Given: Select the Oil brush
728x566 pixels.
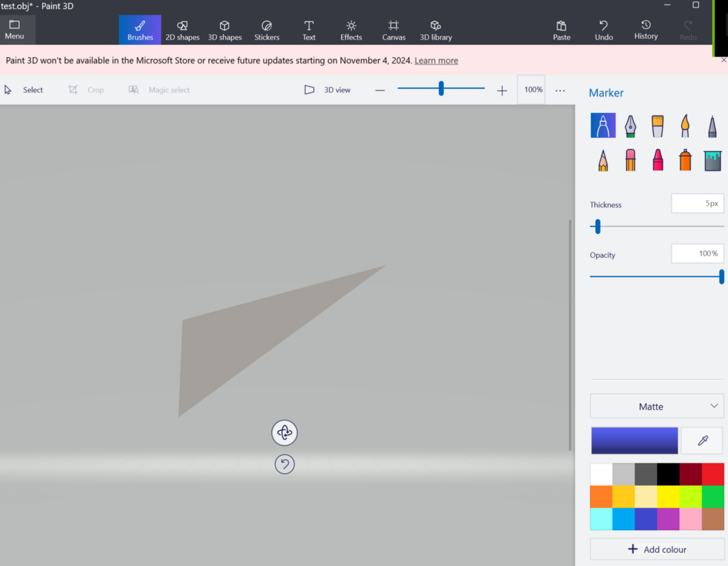Looking at the screenshot, I should pyautogui.click(x=657, y=126).
